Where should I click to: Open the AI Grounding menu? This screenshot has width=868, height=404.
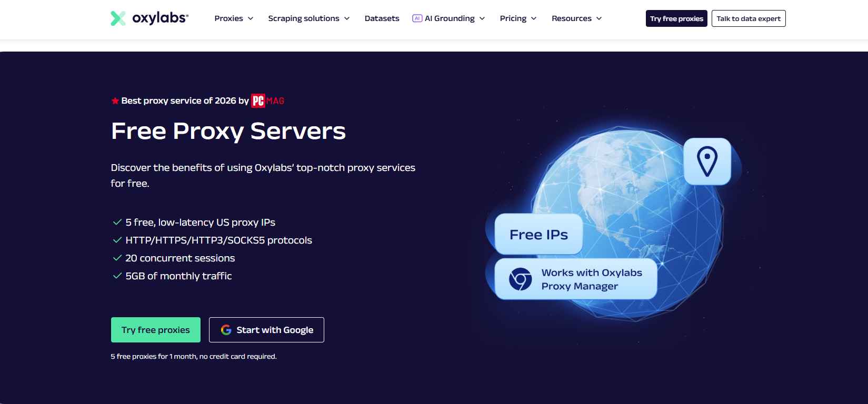449,18
